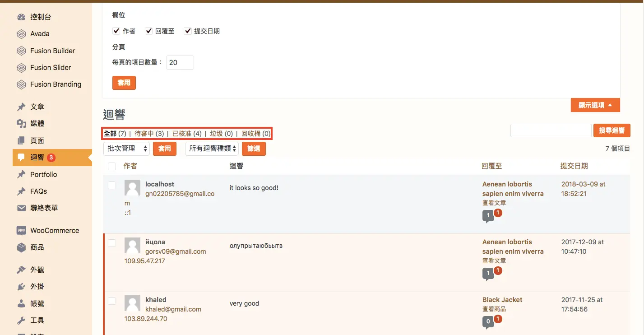Click the 每頁的項目數量 number field

point(180,63)
